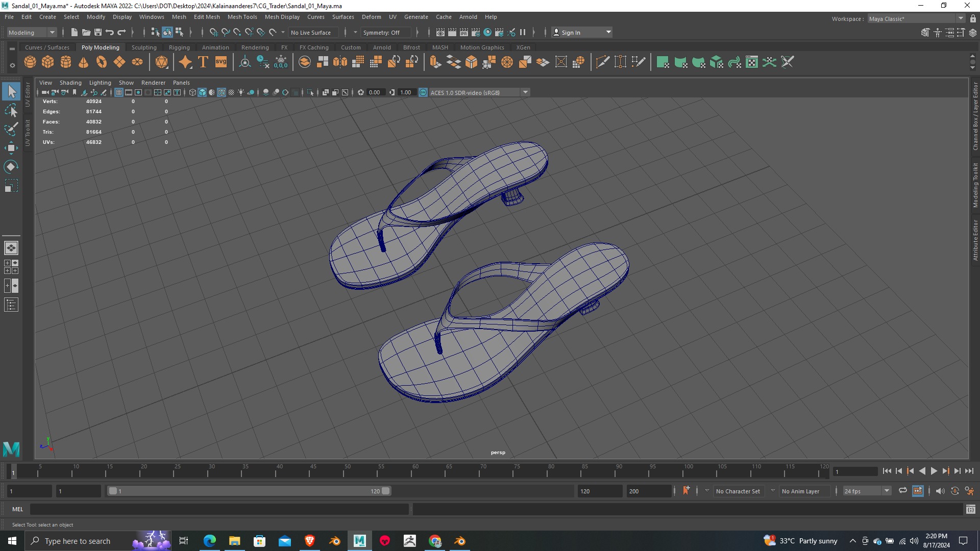
Task: Open the Symmetry: Off dropdown
Action: coord(386,32)
